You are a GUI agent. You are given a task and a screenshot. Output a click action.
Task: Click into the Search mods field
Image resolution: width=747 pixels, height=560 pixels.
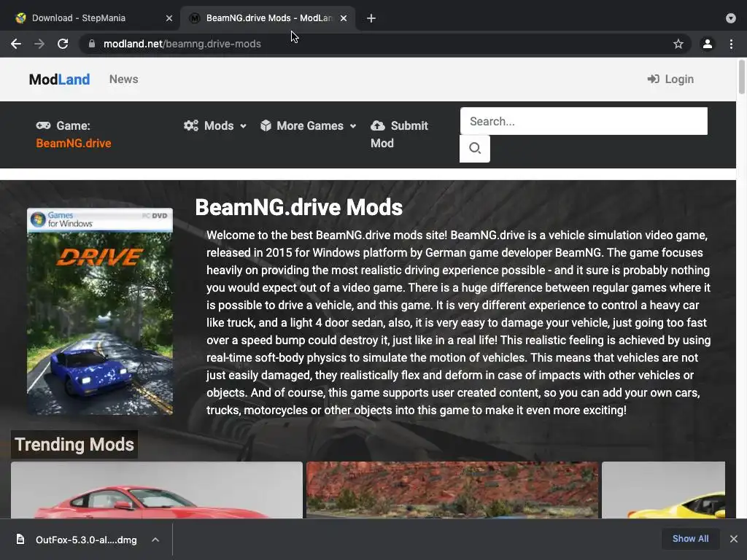click(x=584, y=121)
